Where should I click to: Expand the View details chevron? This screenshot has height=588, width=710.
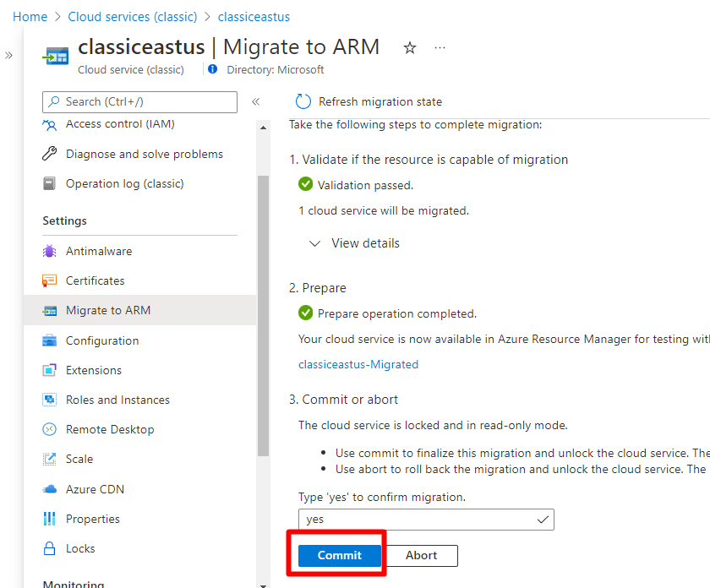tap(314, 243)
